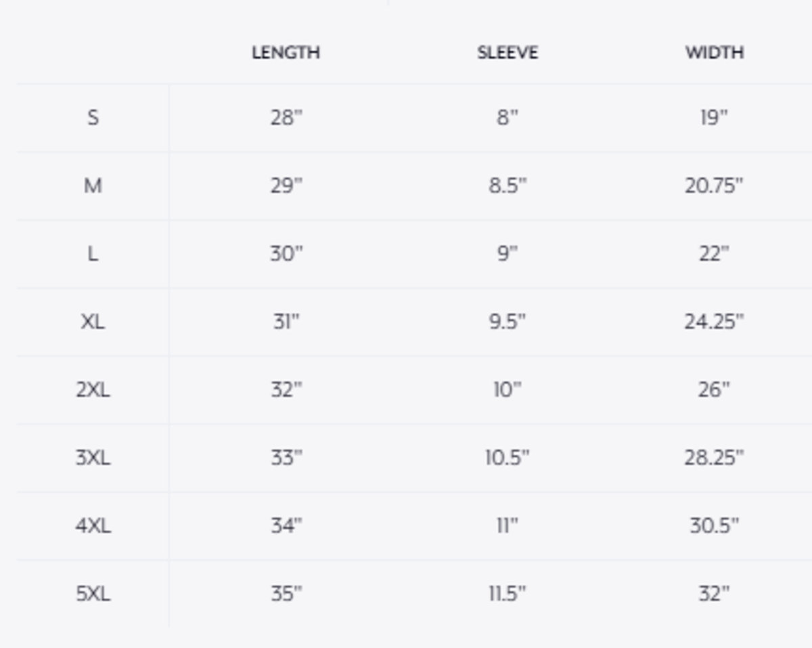Click the 5XL size row label

(x=93, y=594)
